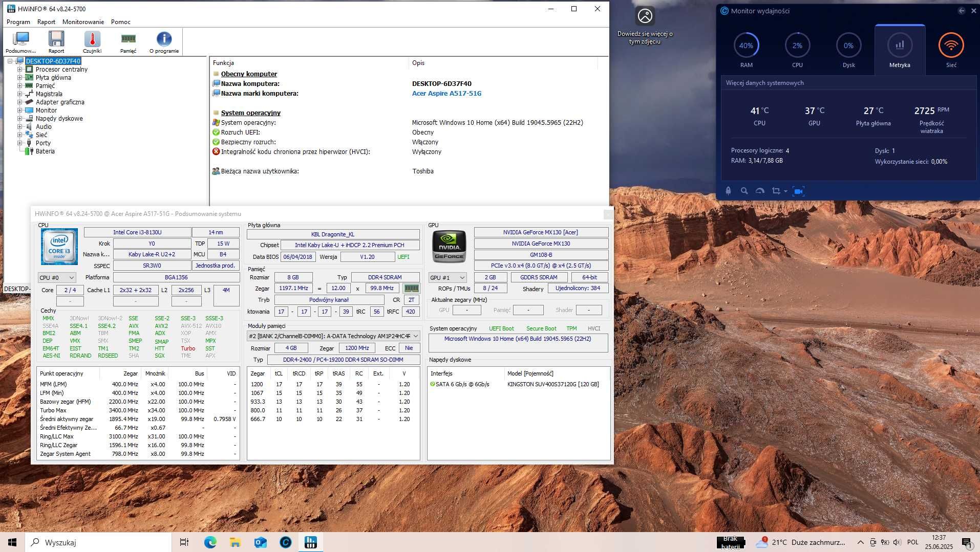
Task: Click the Sieć wifi gauge icon
Action: (x=951, y=46)
